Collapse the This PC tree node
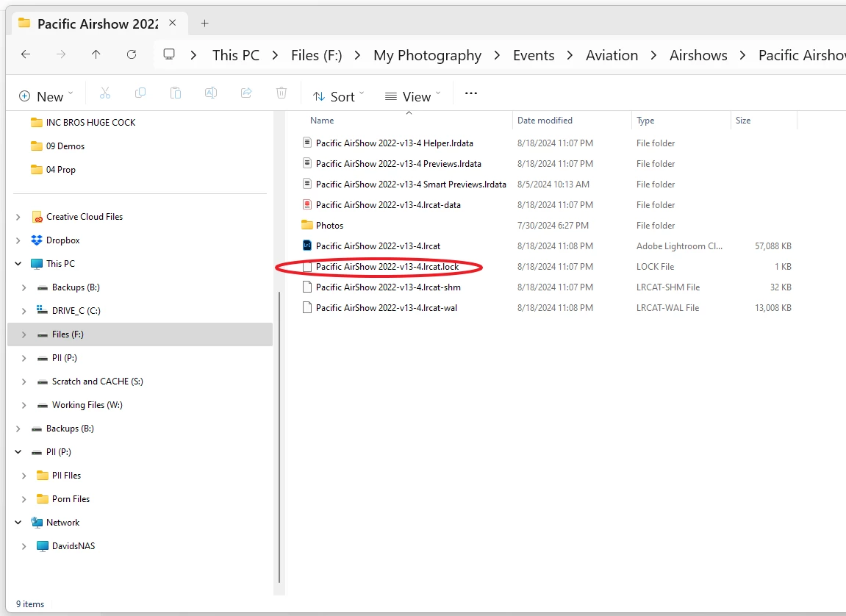The width and height of the screenshot is (846, 616). [x=18, y=264]
